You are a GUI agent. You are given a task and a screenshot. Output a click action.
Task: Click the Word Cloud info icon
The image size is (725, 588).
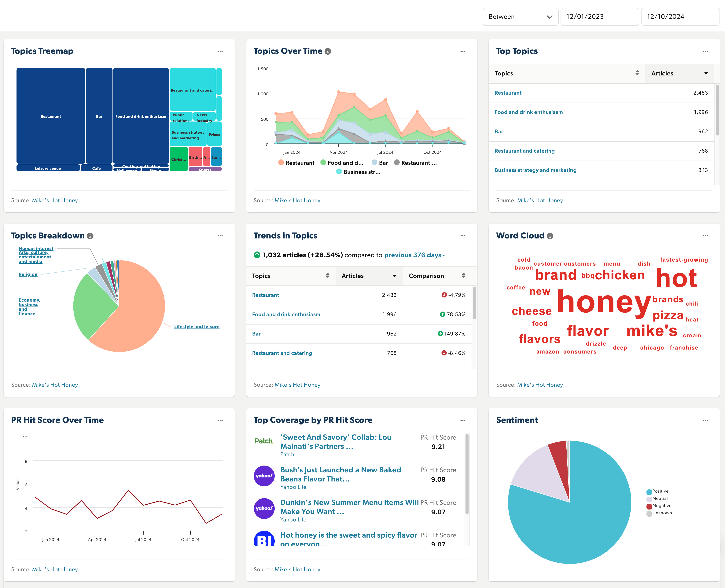point(550,236)
